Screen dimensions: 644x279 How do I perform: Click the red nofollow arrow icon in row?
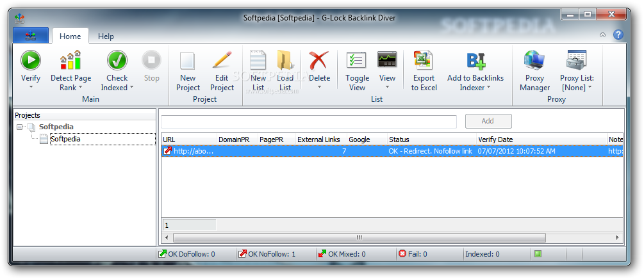click(x=168, y=151)
